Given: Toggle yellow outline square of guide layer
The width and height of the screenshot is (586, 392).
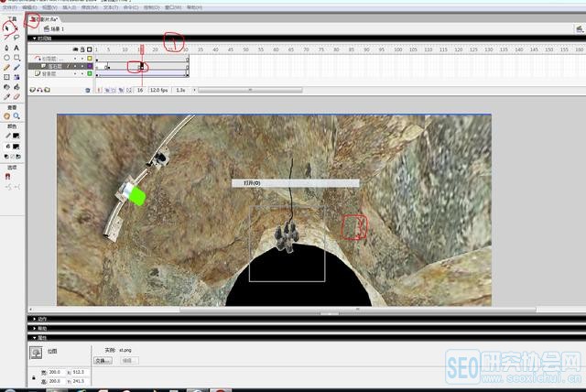Looking at the screenshot, I should pos(90,59).
